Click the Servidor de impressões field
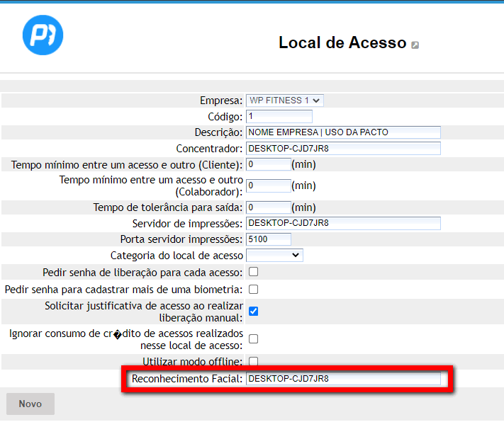This screenshot has width=504, height=422. 343,223
